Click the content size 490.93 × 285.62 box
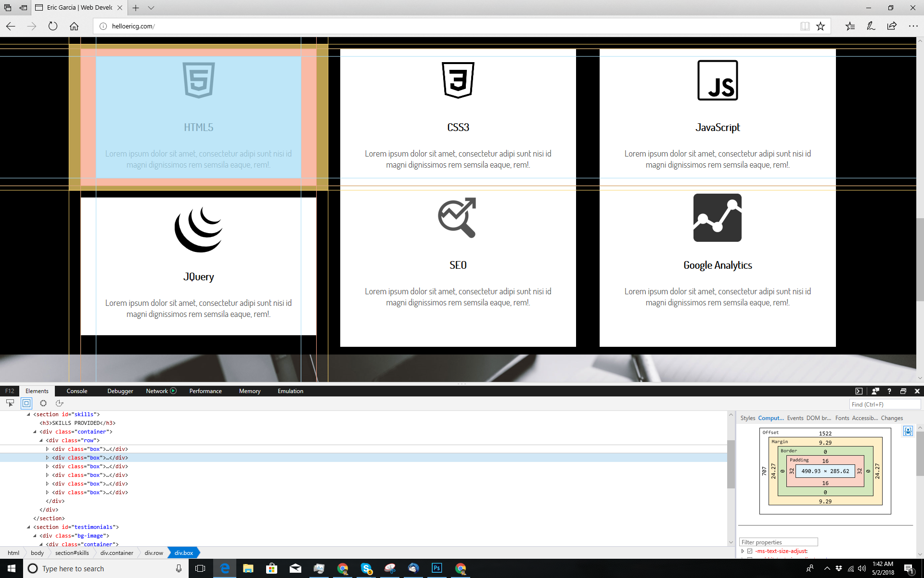Image resolution: width=924 pixels, height=578 pixels. tap(825, 471)
